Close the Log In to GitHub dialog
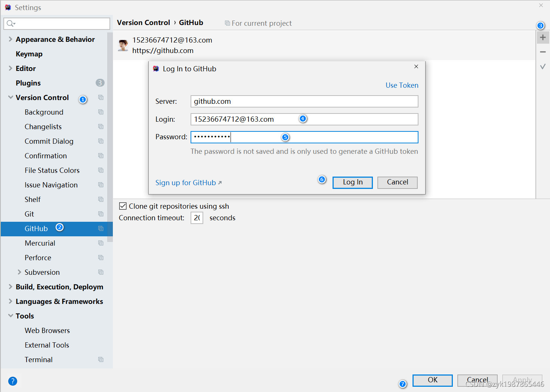The image size is (550, 392). 416,66
